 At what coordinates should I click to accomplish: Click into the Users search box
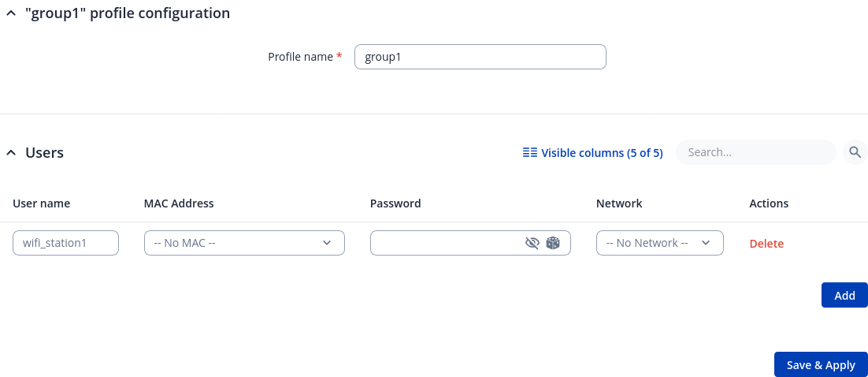point(755,152)
